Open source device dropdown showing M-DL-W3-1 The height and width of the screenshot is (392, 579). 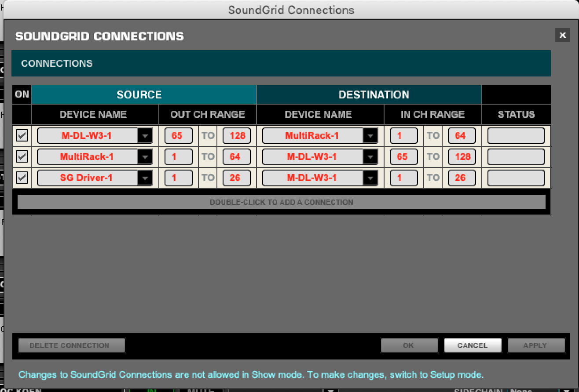pos(95,136)
